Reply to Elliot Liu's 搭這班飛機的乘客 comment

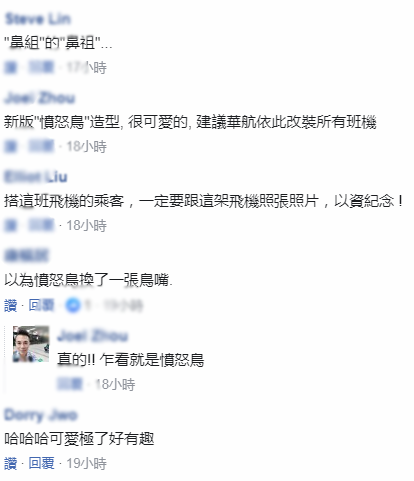click(x=41, y=225)
